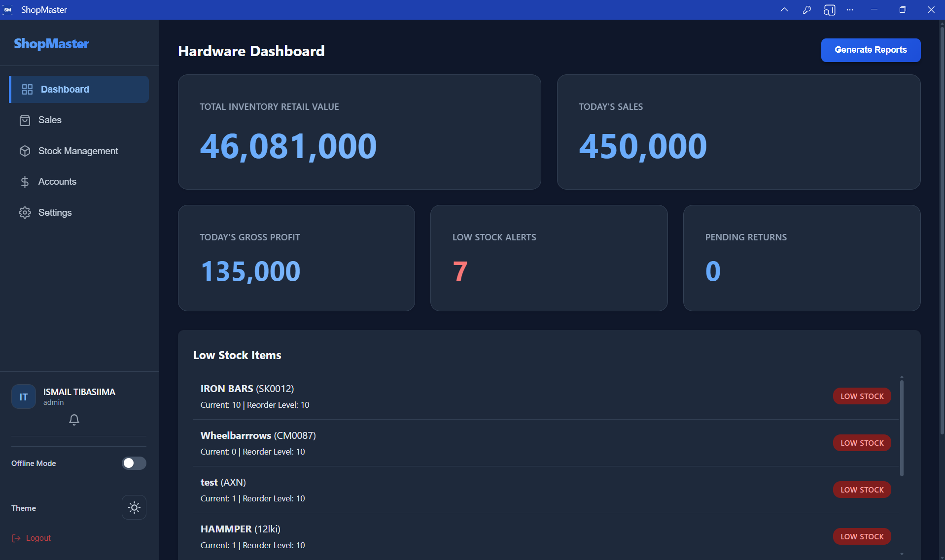The width and height of the screenshot is (945, 560).
Task: Check notifications via the bell icon
Action: (74, 420)
